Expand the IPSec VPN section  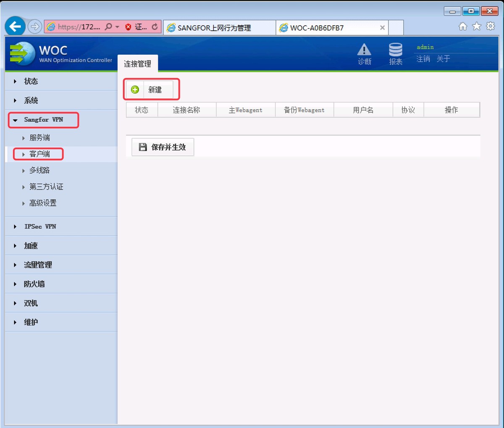click(40, 226)
